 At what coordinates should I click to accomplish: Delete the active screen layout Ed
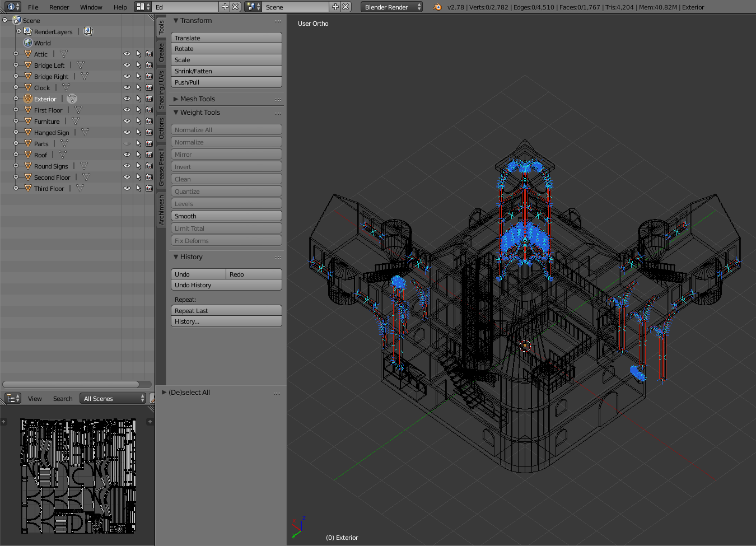236,7
